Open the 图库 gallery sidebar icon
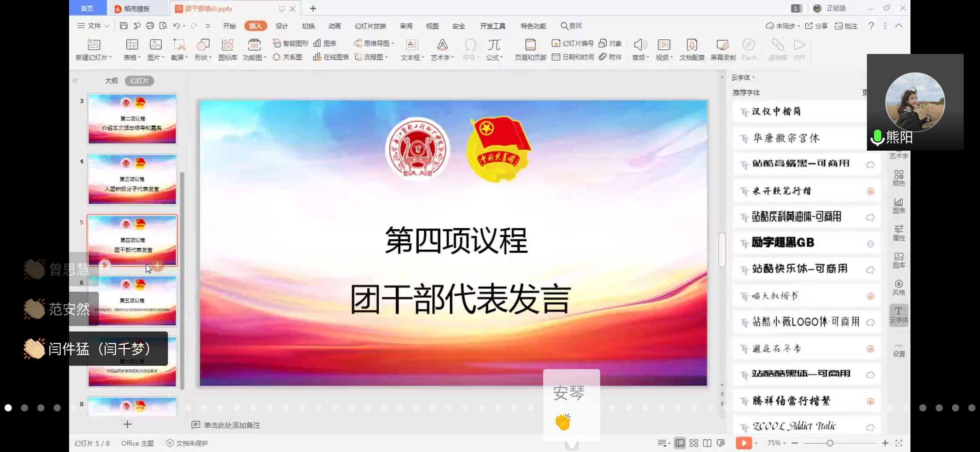Image resolution: width=980 pixels, height=452 pixels. pos(899,260)
